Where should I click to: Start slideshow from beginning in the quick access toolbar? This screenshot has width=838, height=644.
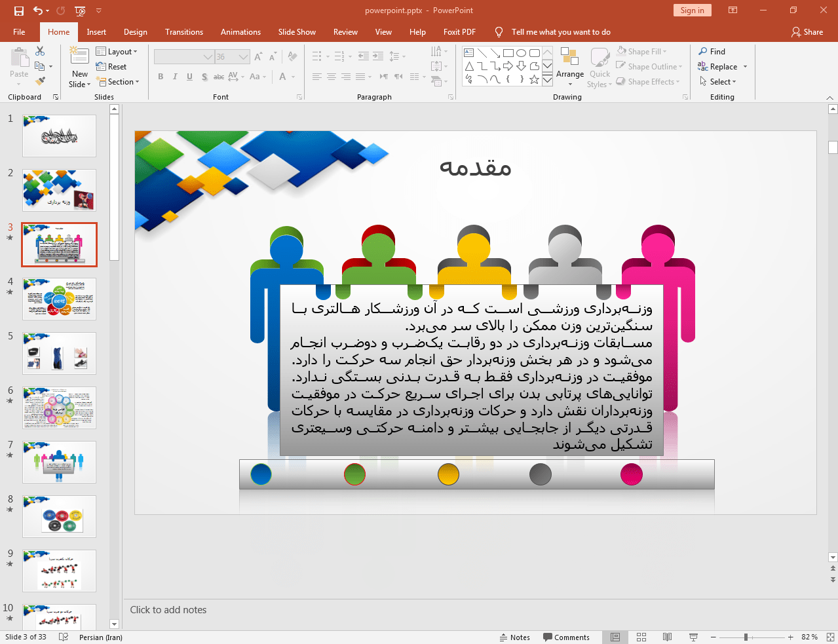coord(80,10)
